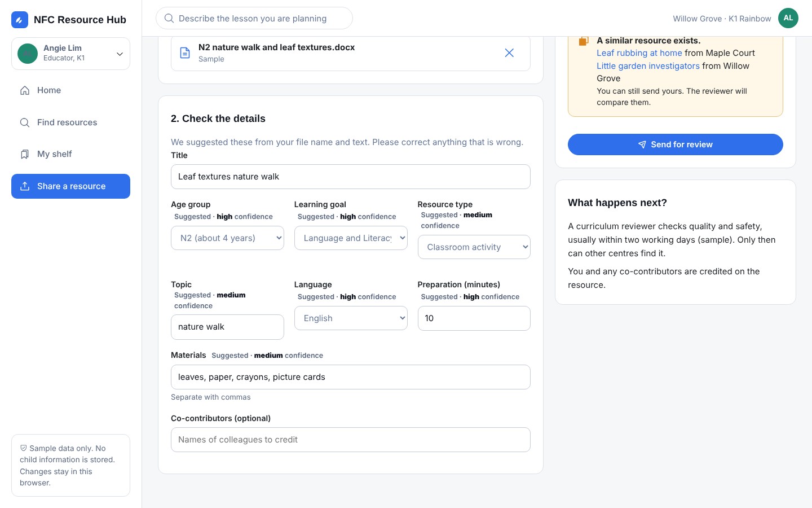This screenshot has height=508, width=812.
Task: Go to Home in the sidebar
Action: [x=70, y=90]
